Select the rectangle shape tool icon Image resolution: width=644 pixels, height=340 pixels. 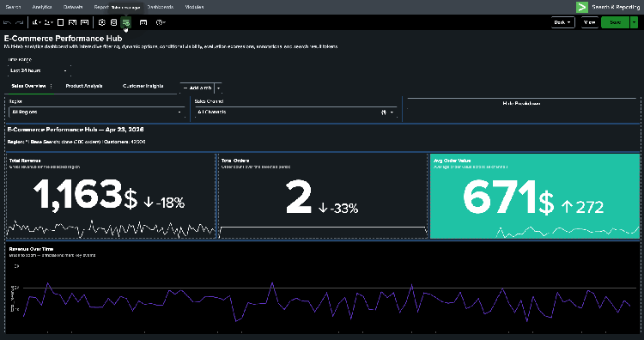[x=60, y=22]
